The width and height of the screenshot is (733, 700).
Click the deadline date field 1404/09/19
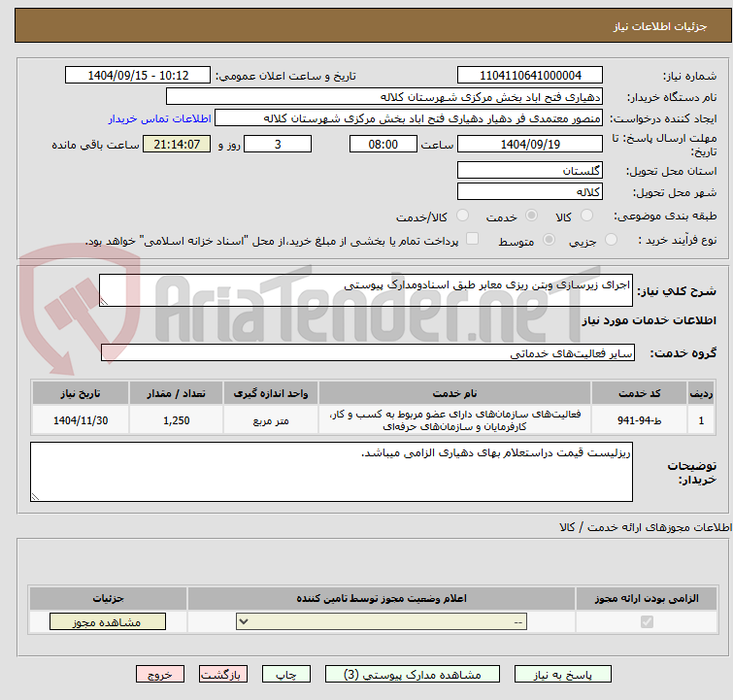click(530, 144)
